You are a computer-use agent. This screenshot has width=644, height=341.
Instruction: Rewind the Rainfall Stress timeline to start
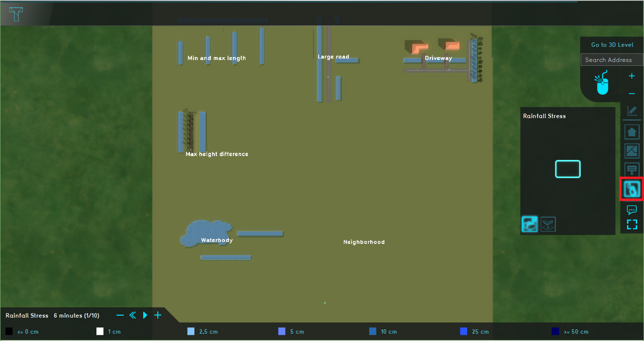[133, 315]
